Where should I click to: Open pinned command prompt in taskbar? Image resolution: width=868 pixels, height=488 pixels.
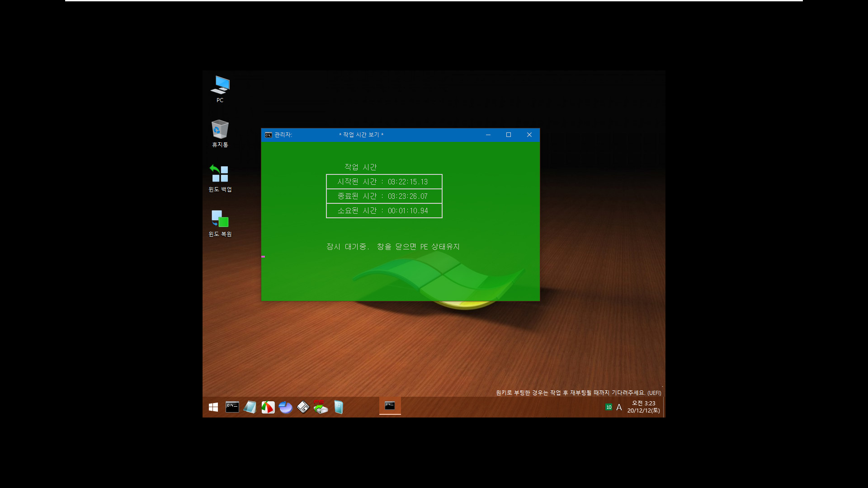[232, 407]
